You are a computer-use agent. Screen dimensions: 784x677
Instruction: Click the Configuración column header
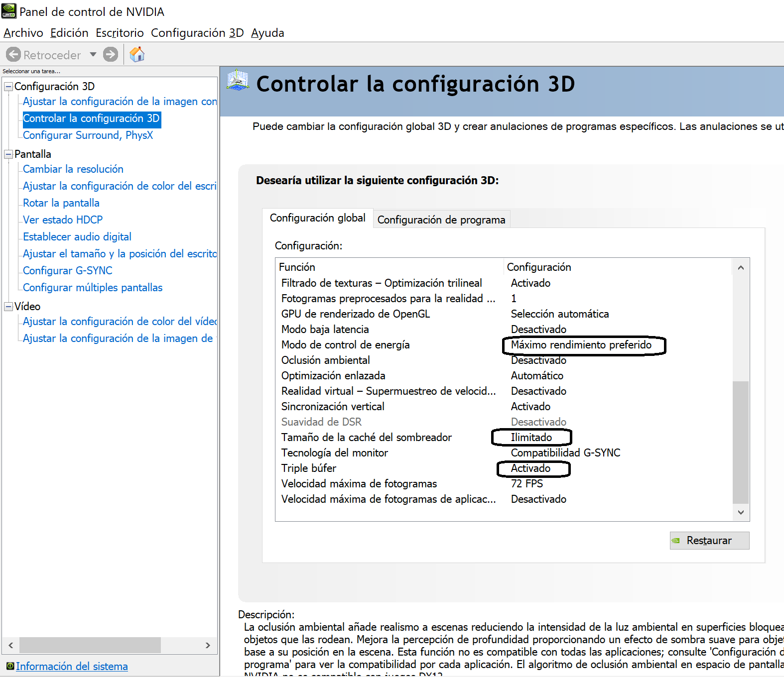point(618,267)
